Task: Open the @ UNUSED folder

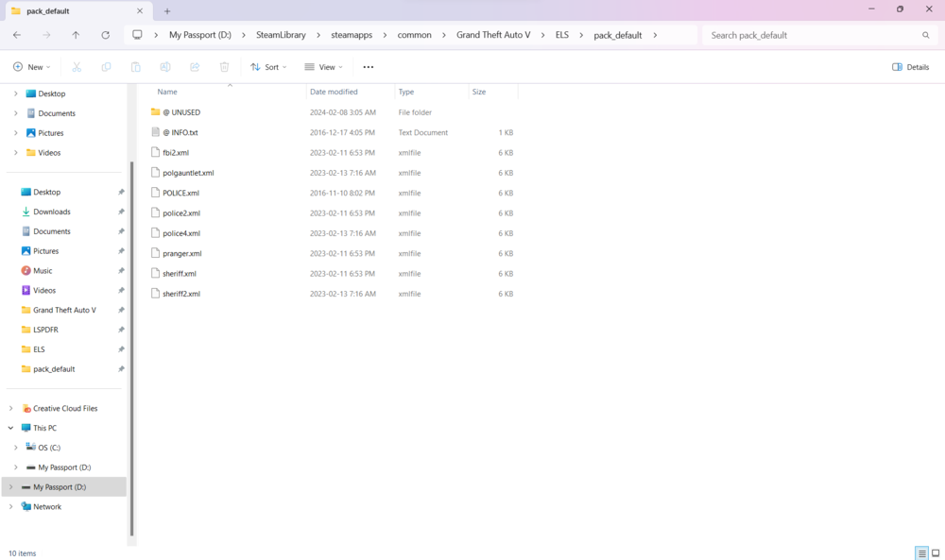Action: click(180, 111)
